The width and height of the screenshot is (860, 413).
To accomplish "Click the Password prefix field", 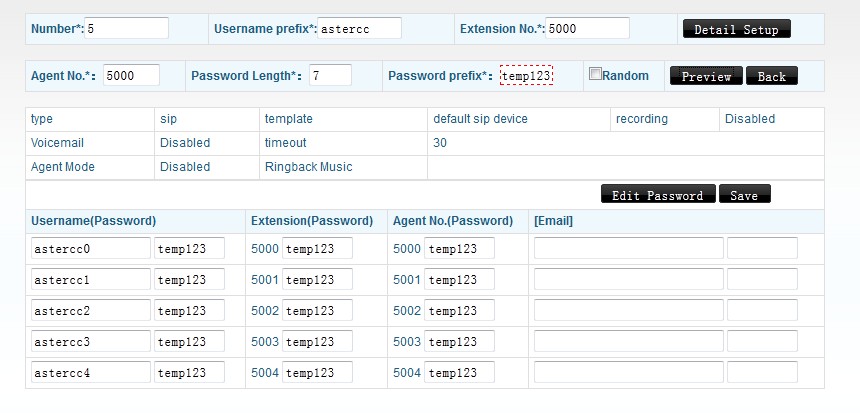I will click(x=526, y=75).
